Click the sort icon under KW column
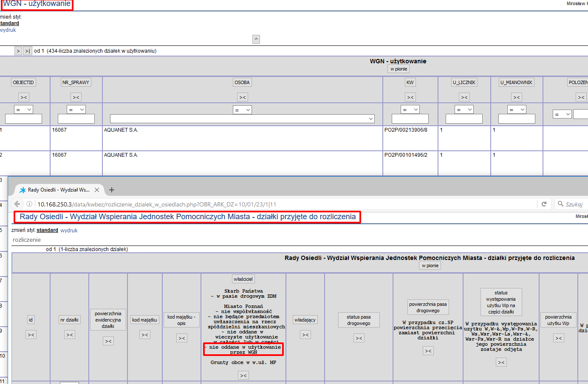 tap(410, 97)
